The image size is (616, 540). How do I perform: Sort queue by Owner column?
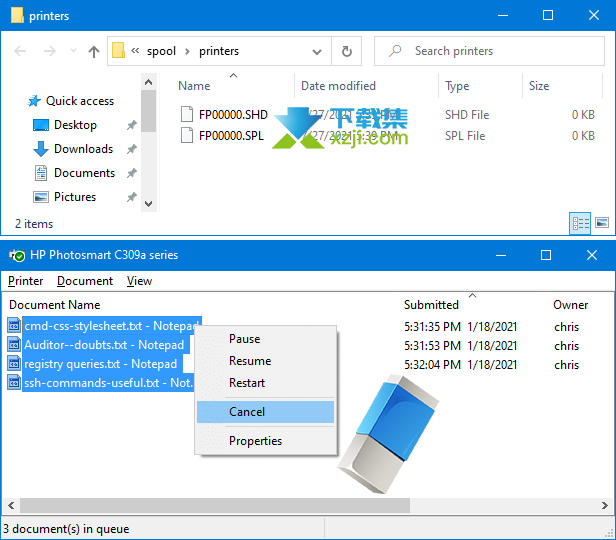(x=570, y=305)
